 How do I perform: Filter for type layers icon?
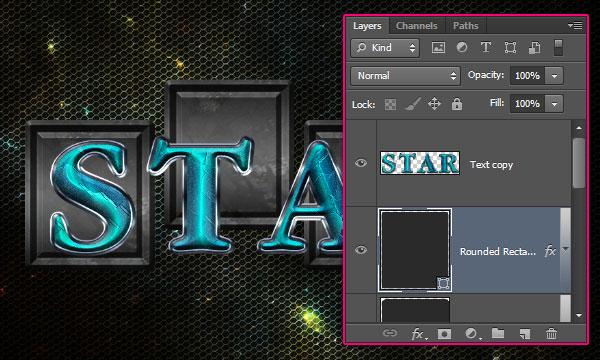point(486,47)
